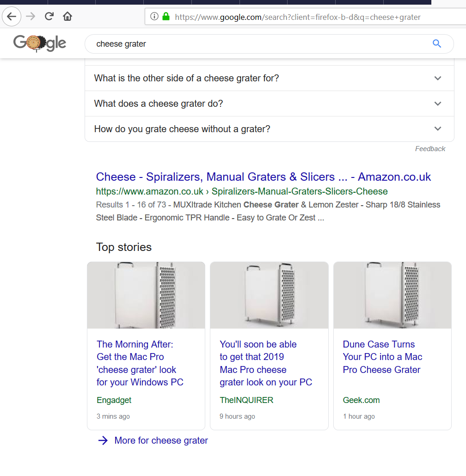Click the browser back arrow button
The height and width of the screenshot is (476, 466).
(12, 17)
